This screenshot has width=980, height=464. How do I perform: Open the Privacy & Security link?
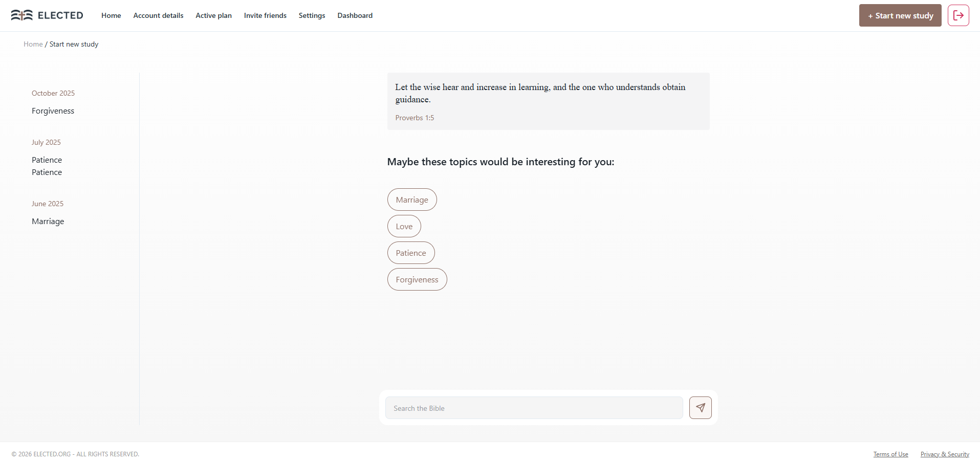(945, 454)
